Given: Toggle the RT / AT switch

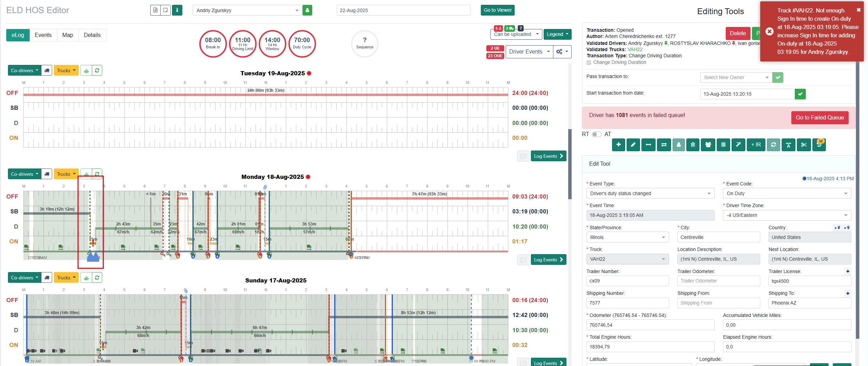Looking at the screenshot, I should click(597, 134).
